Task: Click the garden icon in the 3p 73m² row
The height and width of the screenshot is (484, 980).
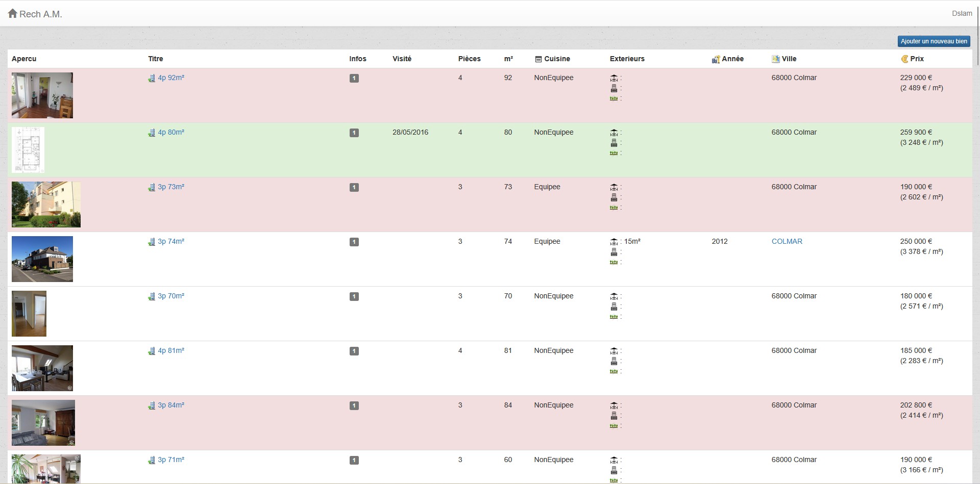Action: point(614,208)
